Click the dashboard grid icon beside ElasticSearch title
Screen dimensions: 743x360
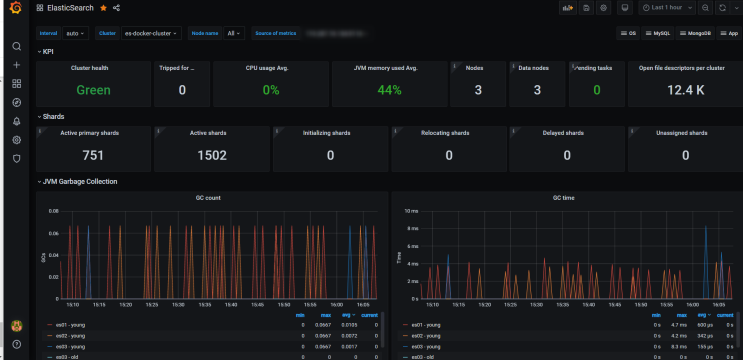click(x=40, y=8)
